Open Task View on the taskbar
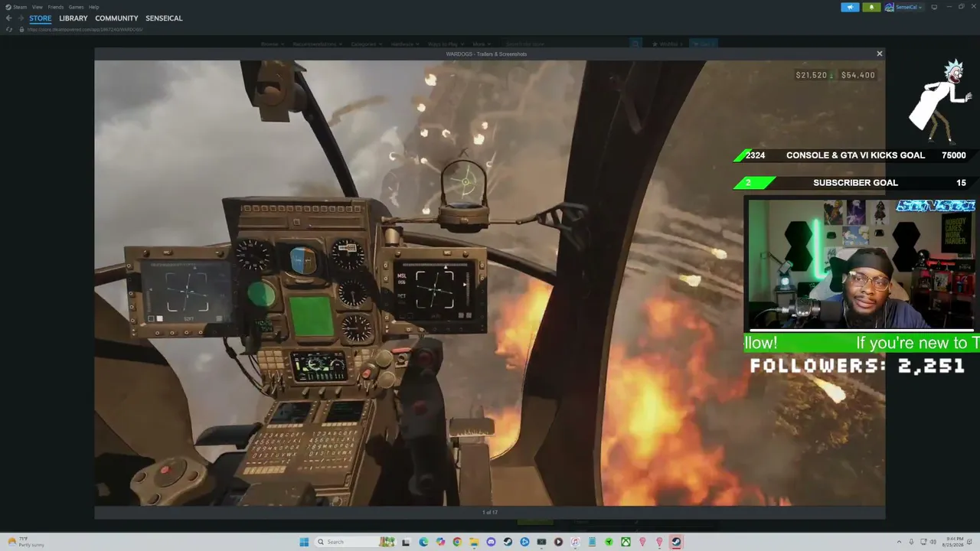 (x=406, y=542)
